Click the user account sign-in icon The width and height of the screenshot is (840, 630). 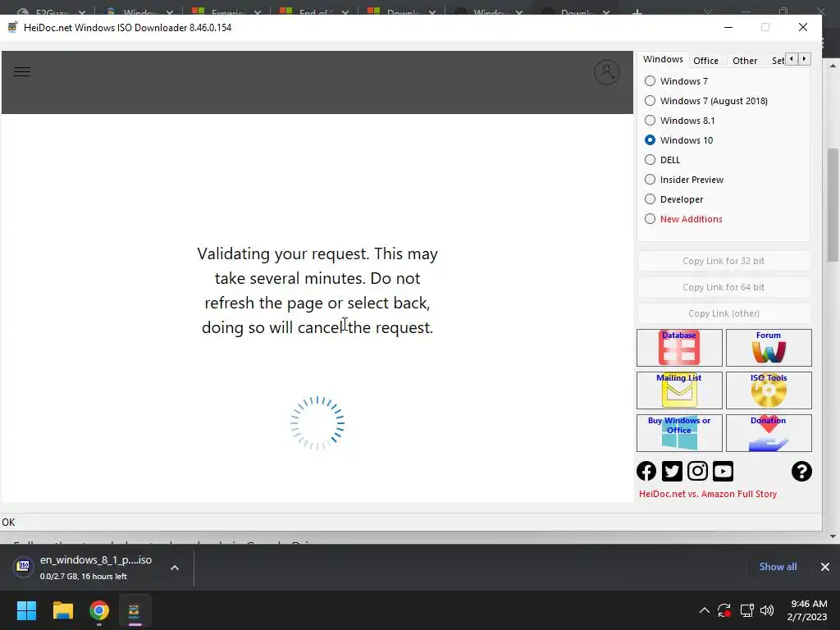coord(606,72)
